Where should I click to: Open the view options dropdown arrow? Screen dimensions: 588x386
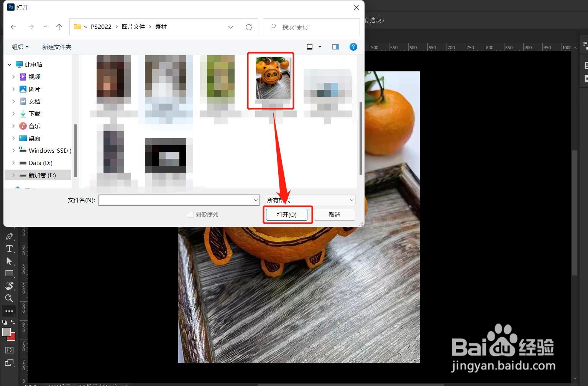click(320, 47)
